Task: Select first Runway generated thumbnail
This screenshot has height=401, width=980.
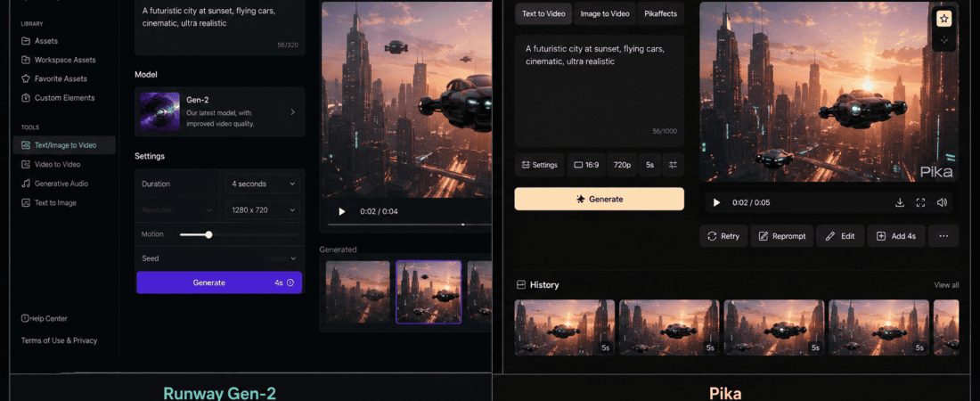Action: click(357, 292)
